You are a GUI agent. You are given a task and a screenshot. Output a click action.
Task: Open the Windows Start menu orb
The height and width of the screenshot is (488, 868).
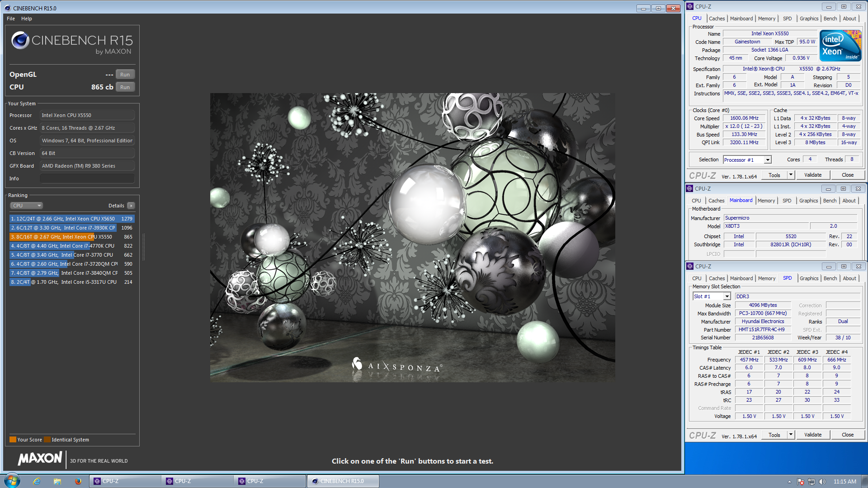tap(12, 481)
